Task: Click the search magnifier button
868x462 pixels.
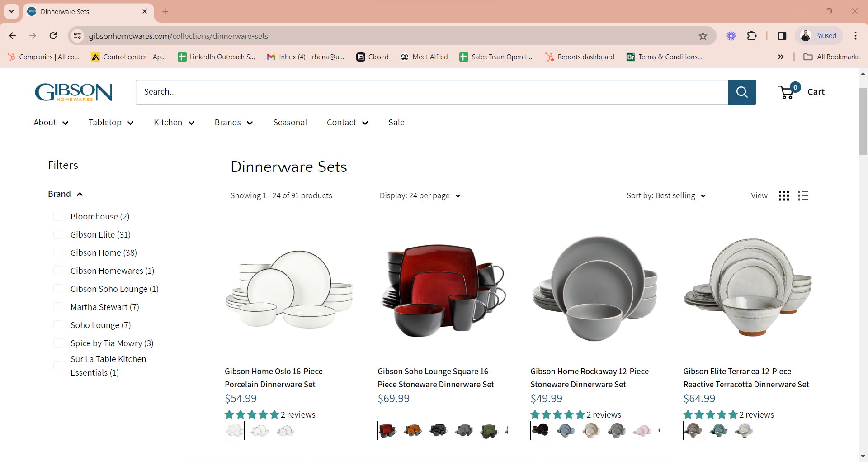Action: (x=742, y=92)
